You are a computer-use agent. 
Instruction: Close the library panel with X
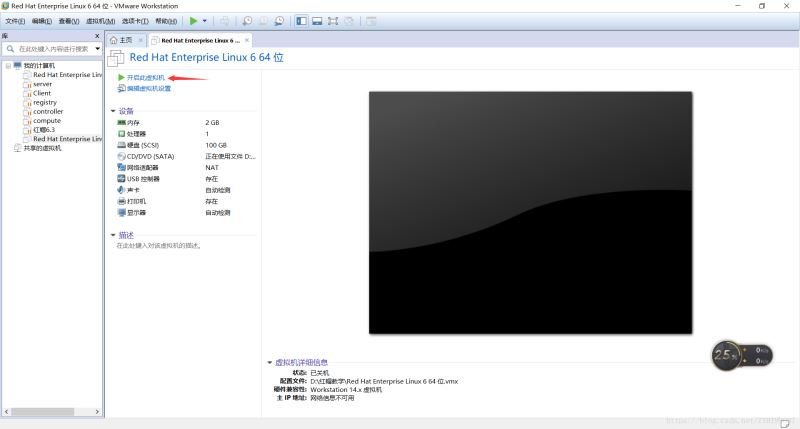98,35
